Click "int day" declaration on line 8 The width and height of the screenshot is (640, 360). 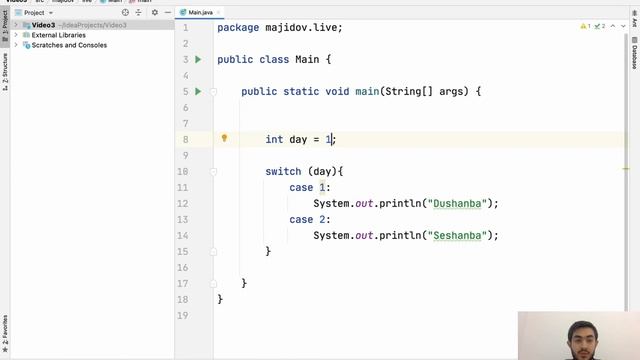tap(286, 140)
